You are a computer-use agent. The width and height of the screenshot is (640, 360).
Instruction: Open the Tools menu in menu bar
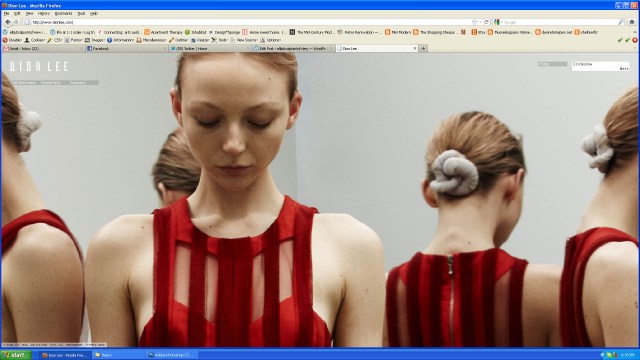pos(81,13)
